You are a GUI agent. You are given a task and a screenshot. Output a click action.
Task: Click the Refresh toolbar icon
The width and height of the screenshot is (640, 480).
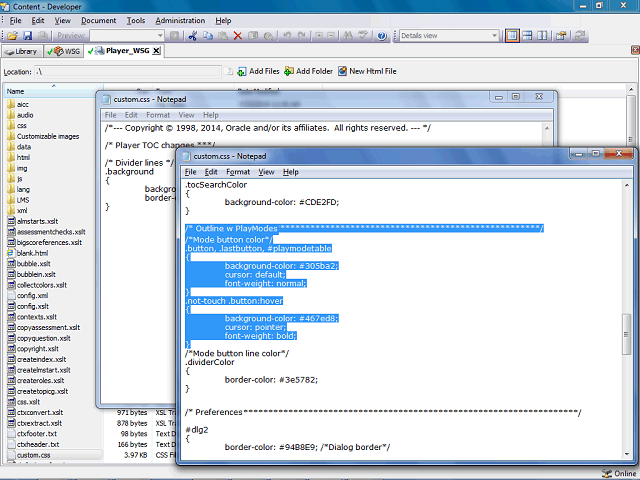coord(580,36)
